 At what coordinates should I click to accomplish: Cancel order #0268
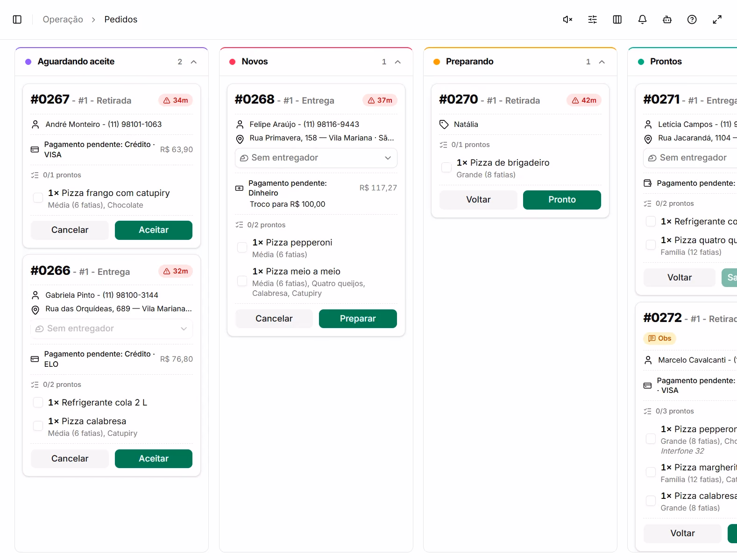point(274,319)
